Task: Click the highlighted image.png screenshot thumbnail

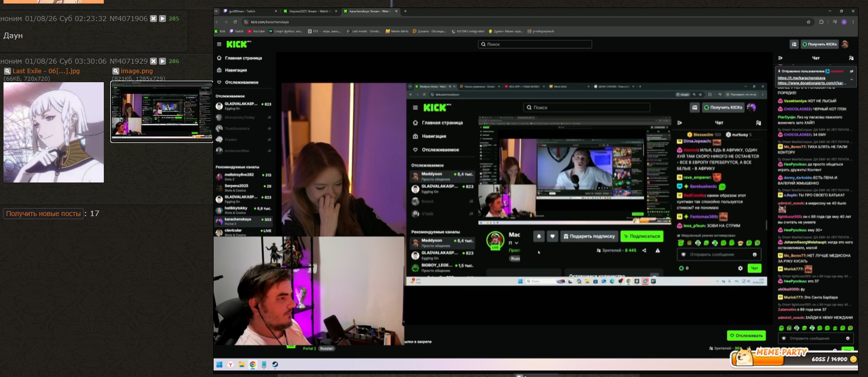Action: pos(162,112)
